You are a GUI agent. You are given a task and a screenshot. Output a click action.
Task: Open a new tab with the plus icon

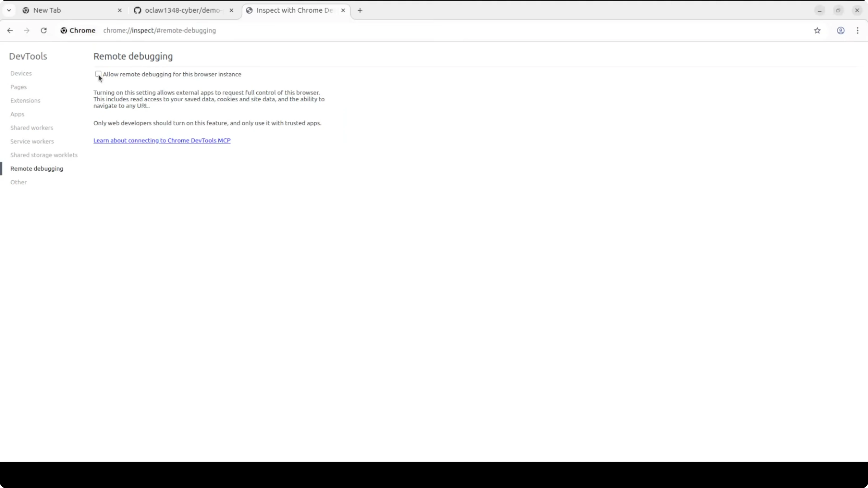point(360,10)
